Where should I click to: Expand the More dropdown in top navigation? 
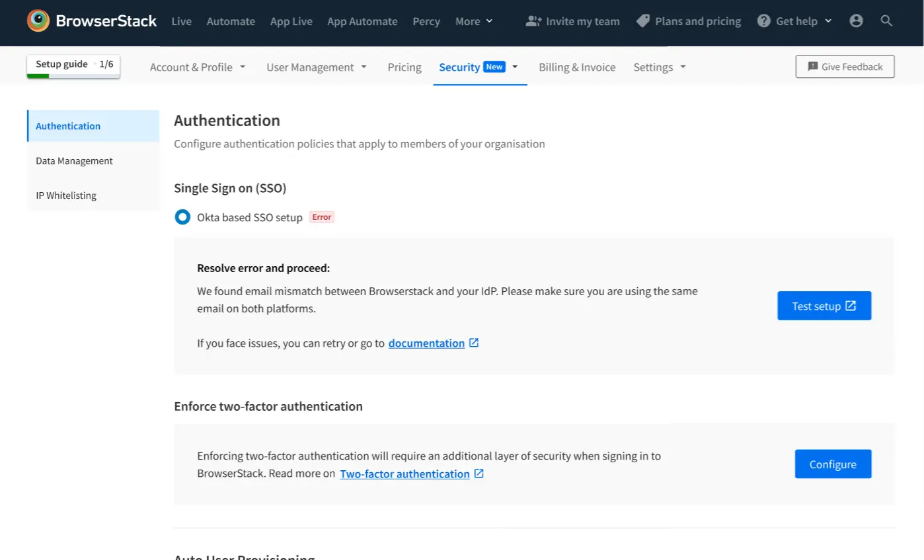pos(474,21)
